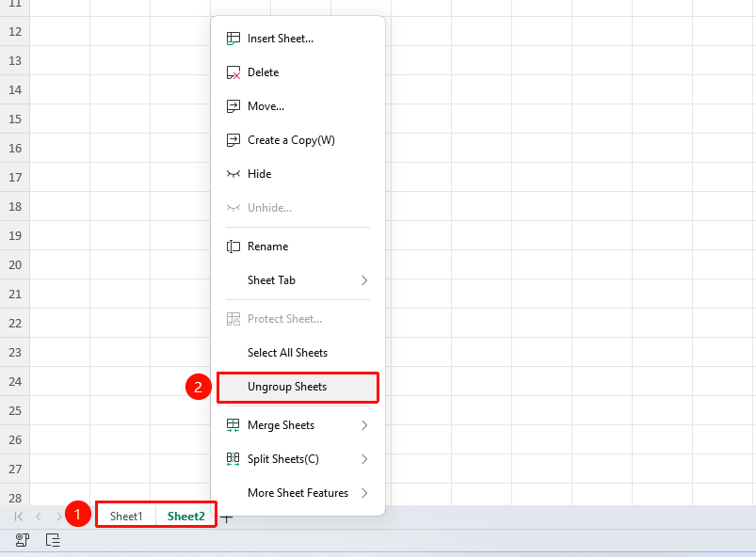Choose Insert Sheet... from the menu
The height and width of the screenshot is (557, 756).
pyautogui.click(x=298, y=39)
